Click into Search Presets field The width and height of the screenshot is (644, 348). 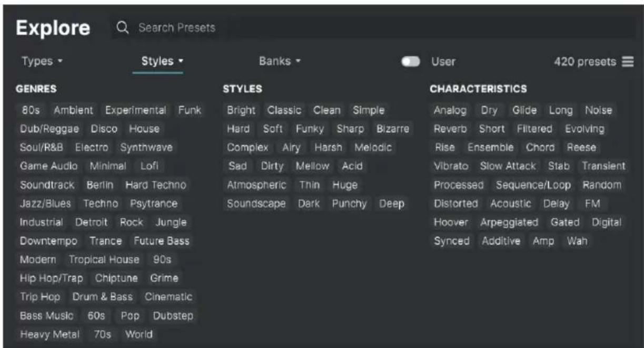373,27
